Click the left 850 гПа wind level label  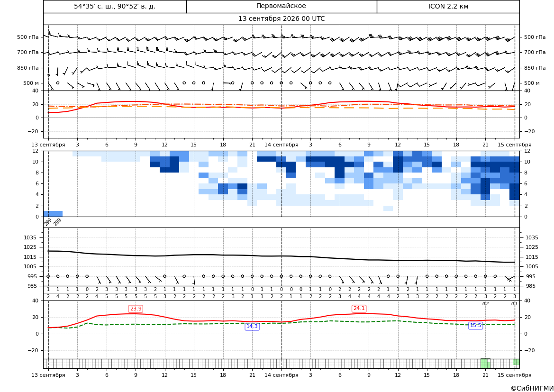tap(28, 68)
